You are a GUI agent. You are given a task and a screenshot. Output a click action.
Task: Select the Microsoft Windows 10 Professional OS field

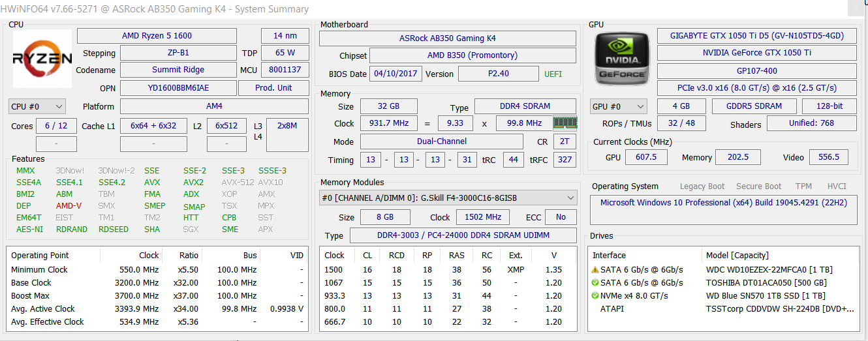click(x=724, y=209)
